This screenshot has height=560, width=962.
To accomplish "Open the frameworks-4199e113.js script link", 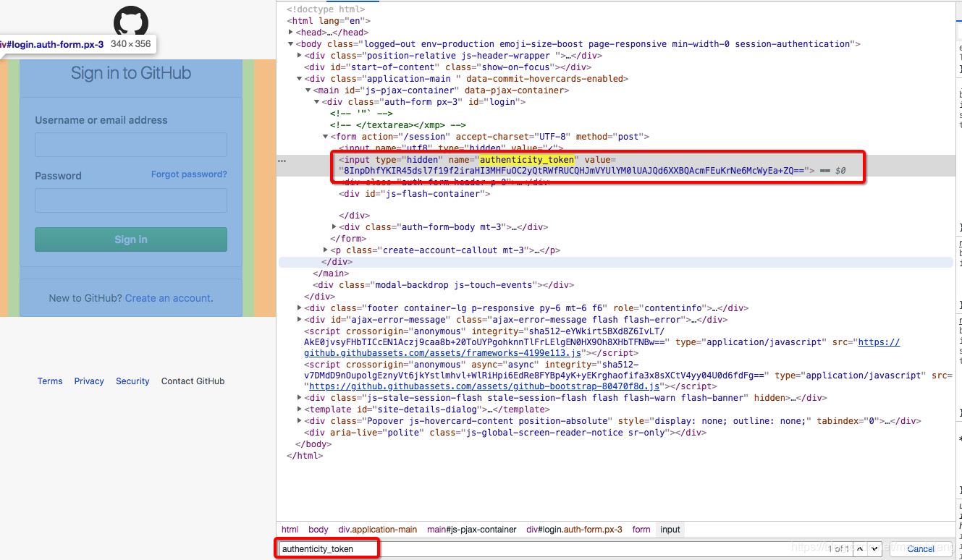I will tap(443, 353).
